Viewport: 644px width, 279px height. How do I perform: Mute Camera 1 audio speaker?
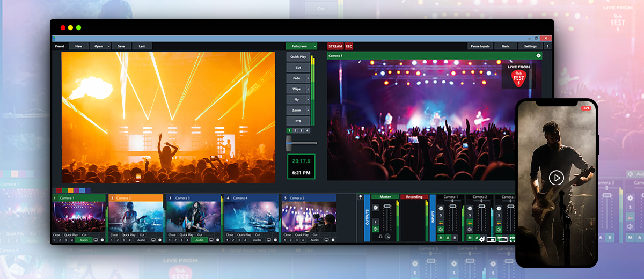point(441,230)
